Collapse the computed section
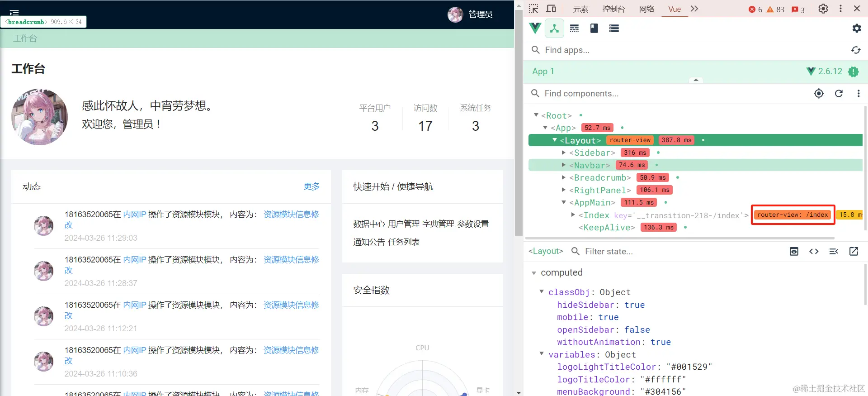The image size is (868, 396). [x=534, y=273]
